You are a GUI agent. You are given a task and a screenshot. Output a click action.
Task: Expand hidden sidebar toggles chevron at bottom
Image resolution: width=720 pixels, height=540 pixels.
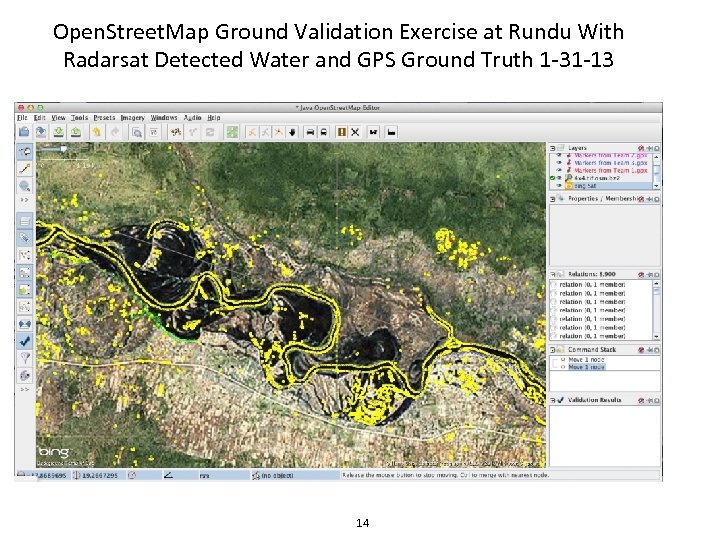click(25, 389)
